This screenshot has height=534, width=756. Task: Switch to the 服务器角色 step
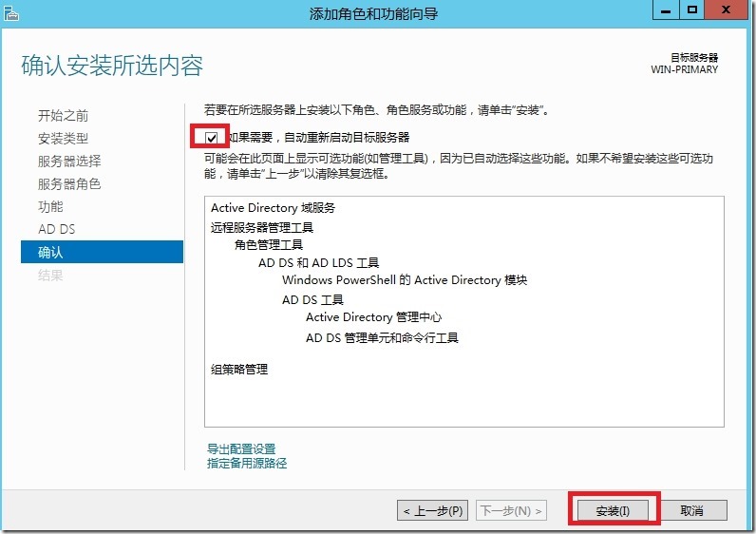(x=68, y=184)
